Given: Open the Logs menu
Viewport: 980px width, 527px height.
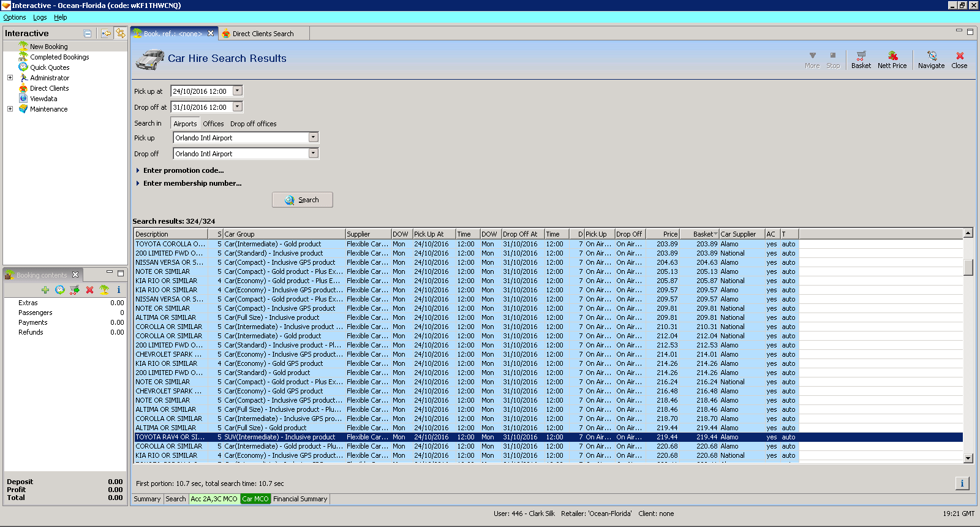Looking at the screenshot, I should click(x=40, y=17).
